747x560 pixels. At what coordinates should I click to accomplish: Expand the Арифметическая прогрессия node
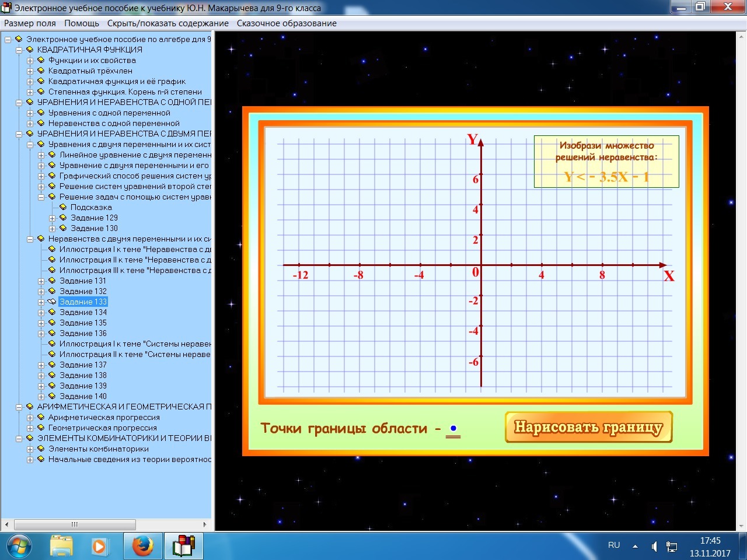point(30,418)
